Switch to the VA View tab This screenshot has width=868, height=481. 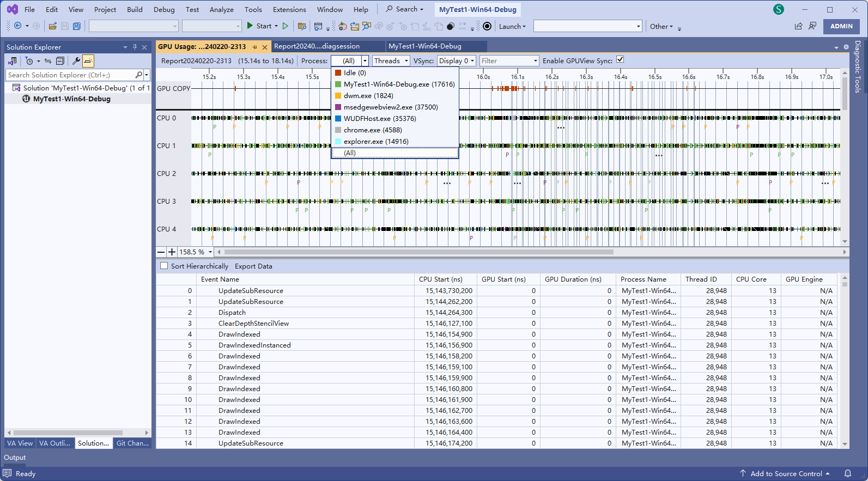coord(20,443)
